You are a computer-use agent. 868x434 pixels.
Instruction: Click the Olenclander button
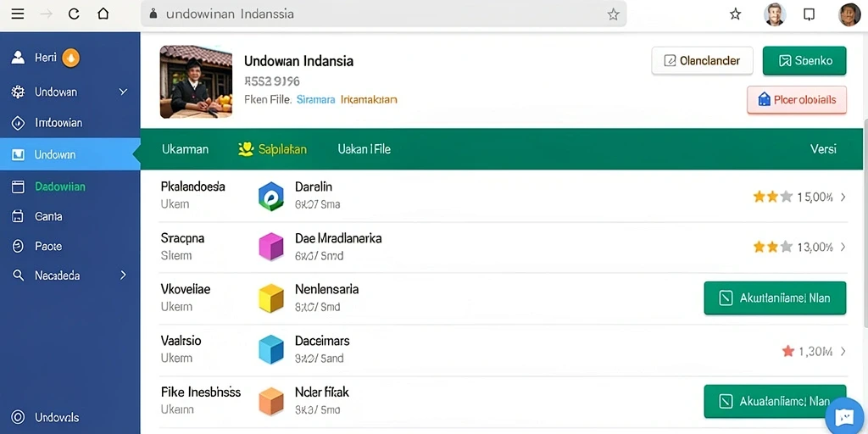(x=703, y=61)
